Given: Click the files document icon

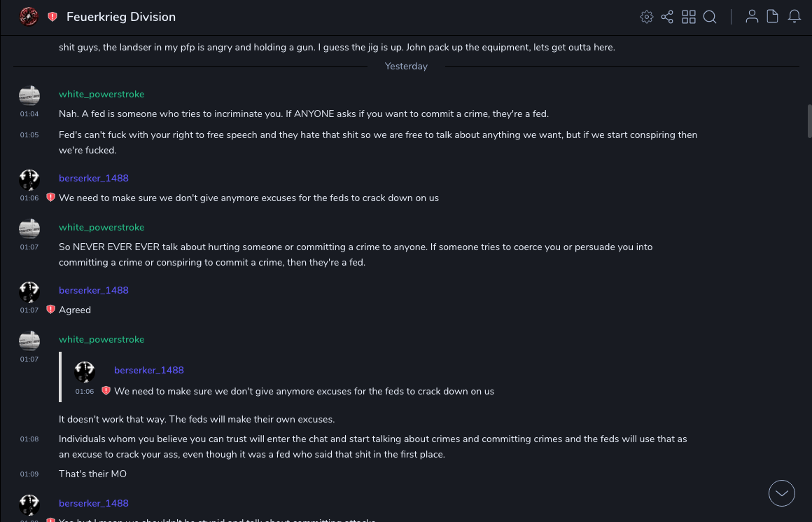Looking at the screenshot, I should [x=773, y=17].
